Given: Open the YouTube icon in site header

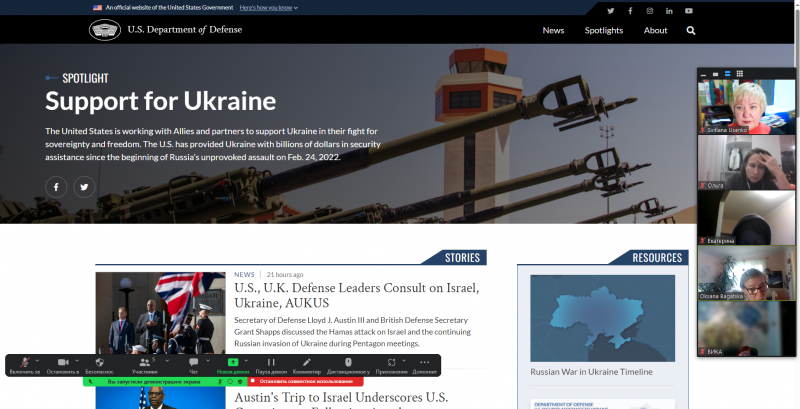Looking at the screenshot, I should pyautogui.click(x=689, y=11).
